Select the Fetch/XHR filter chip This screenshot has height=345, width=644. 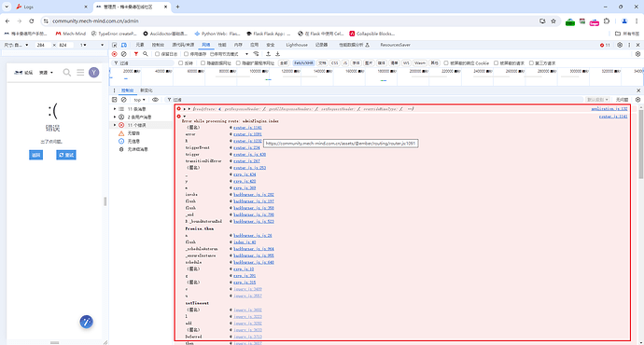304,63
